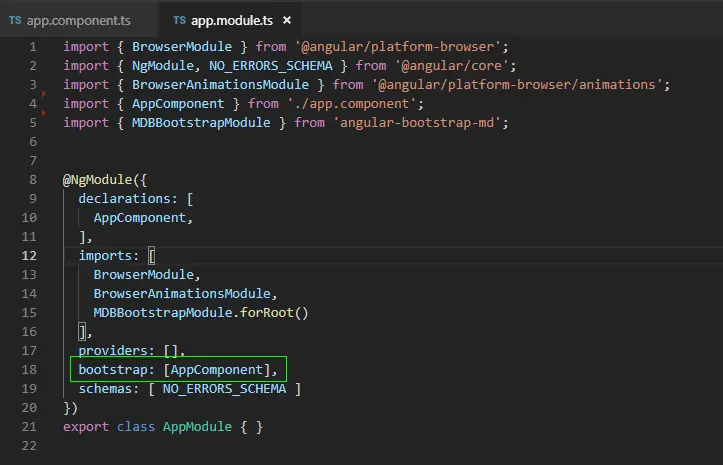Click line number 22 in the gutter
The image size is (723, 465).
coord(29,446)
